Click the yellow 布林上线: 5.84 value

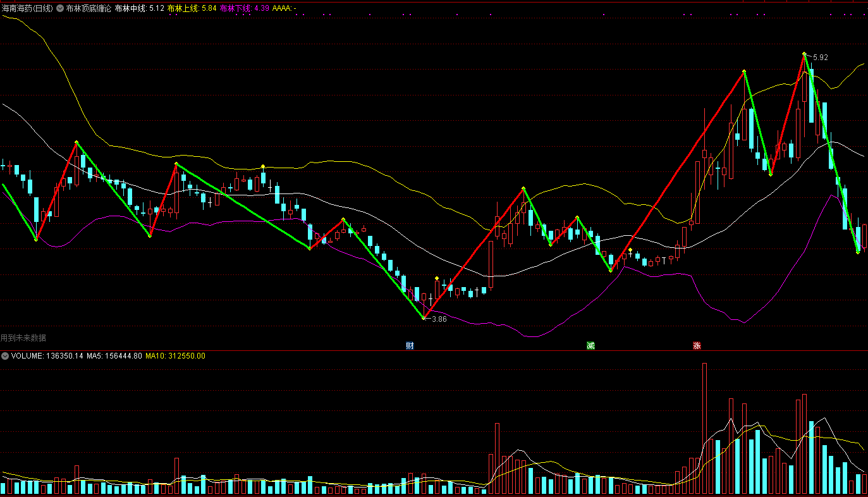point(192,9)
